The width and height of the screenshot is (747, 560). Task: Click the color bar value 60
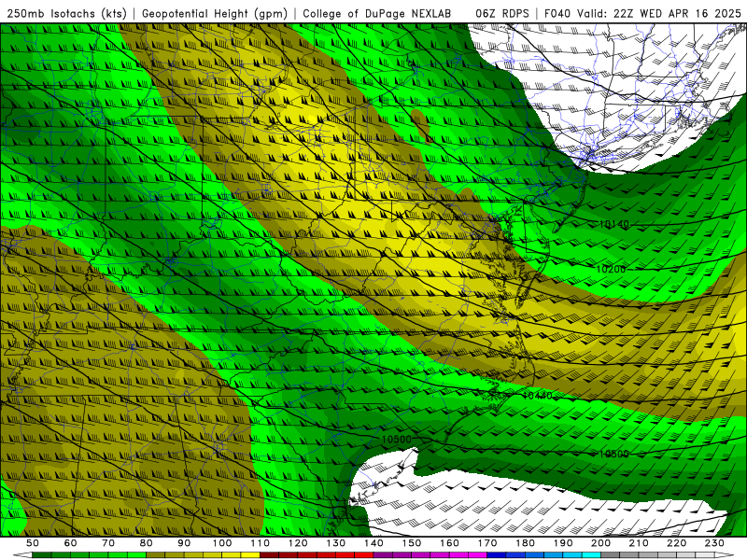point(71,543)
